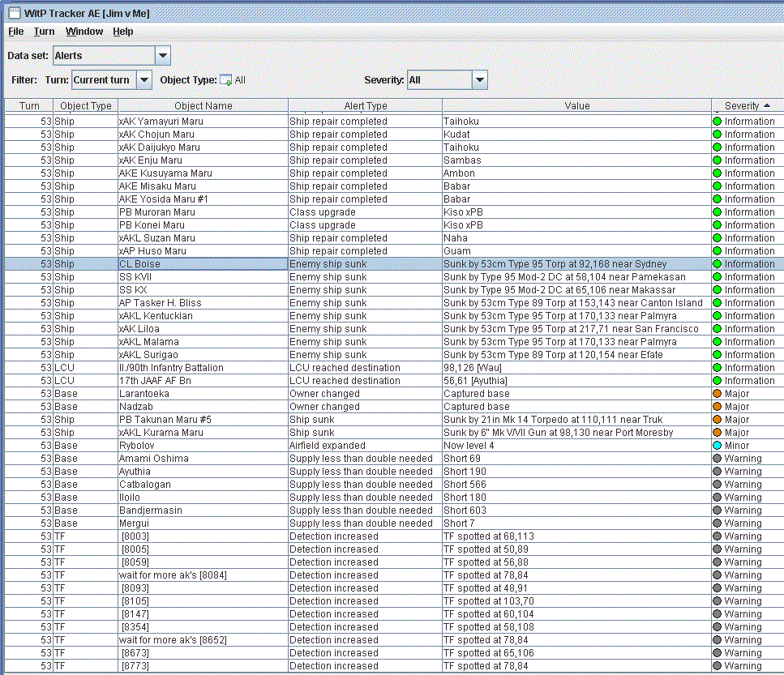The image size is (784, 675).
Task: Click gray Warning icon for Amami Oshima
Action: [x=718, y=459]
